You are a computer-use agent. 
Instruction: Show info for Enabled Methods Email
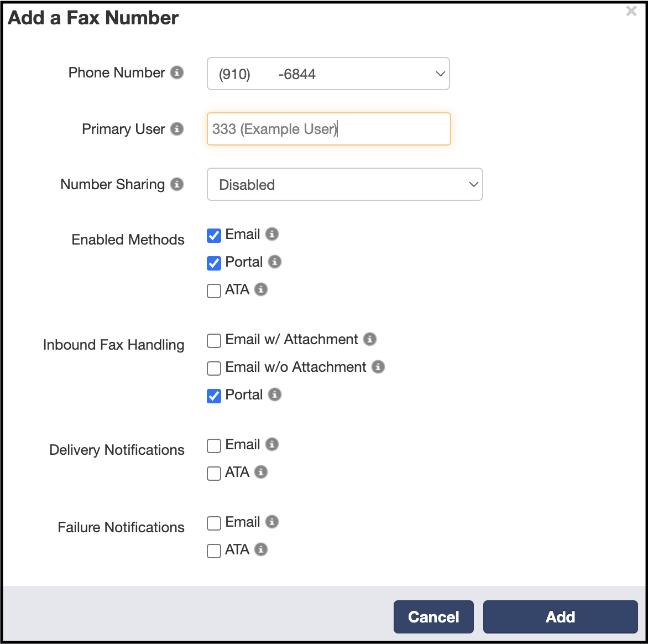(x=271, y=234)
